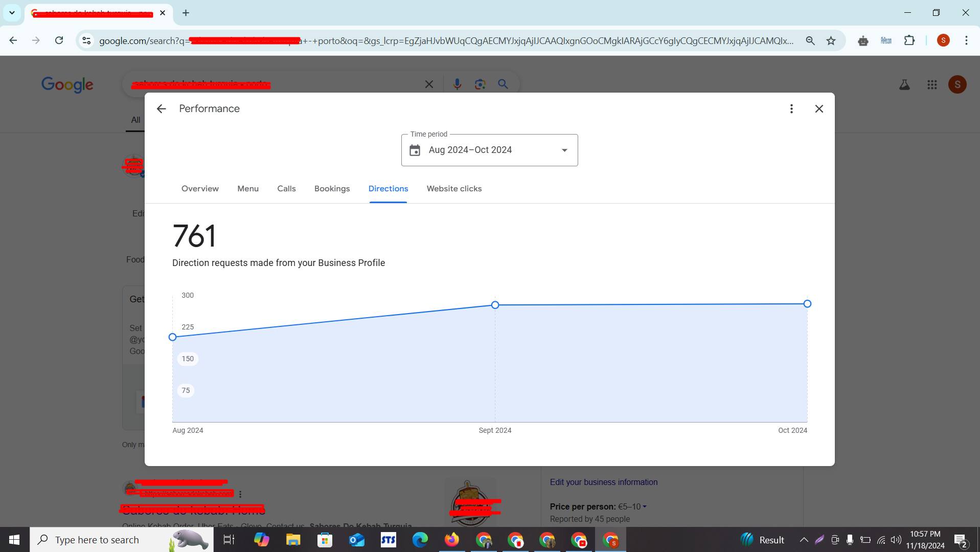
Task: Close the current browser tab
Action: pos(163,13)
